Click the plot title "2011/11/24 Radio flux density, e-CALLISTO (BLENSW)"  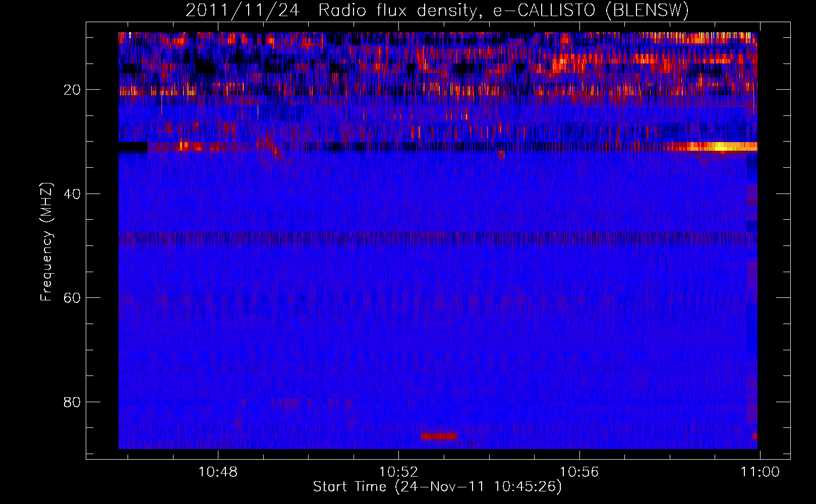[437, 10]
